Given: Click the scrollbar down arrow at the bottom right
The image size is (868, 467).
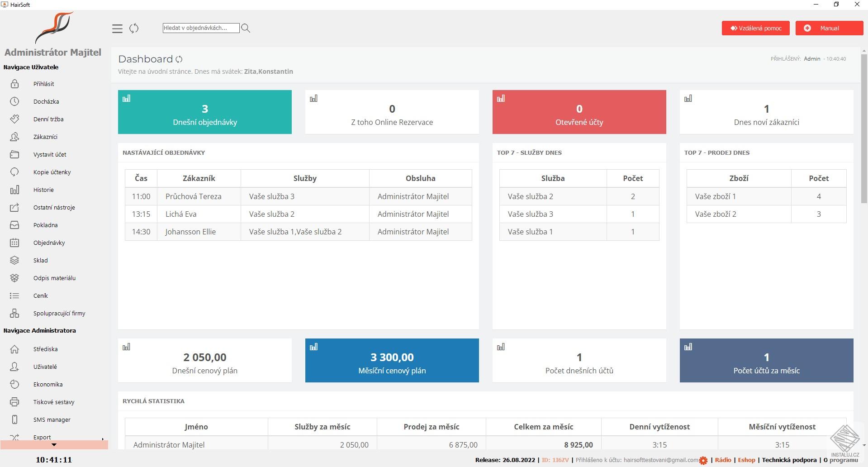Looking at the screenshot, I should (864, 445).
